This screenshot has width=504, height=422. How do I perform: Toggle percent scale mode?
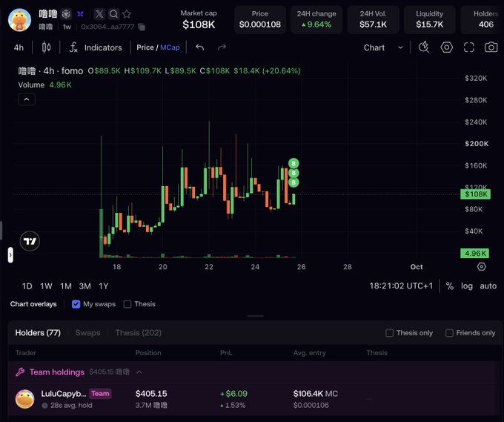(450, 286)
